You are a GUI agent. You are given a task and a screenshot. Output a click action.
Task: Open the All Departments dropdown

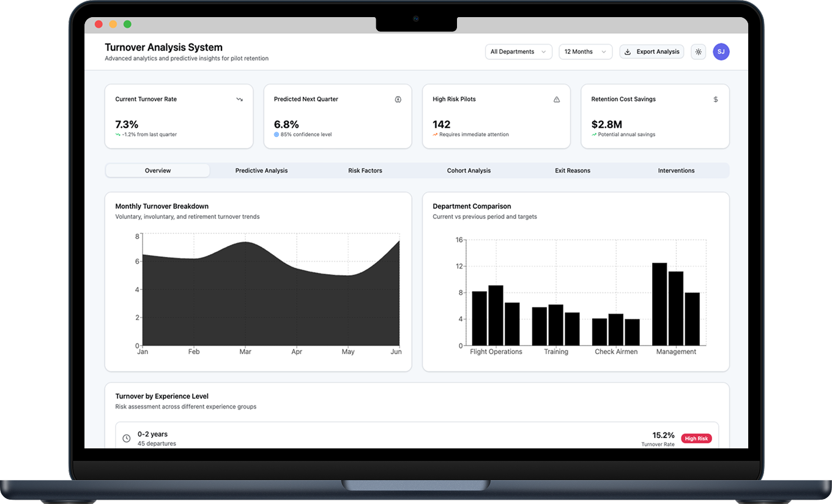tap(518, 51)
